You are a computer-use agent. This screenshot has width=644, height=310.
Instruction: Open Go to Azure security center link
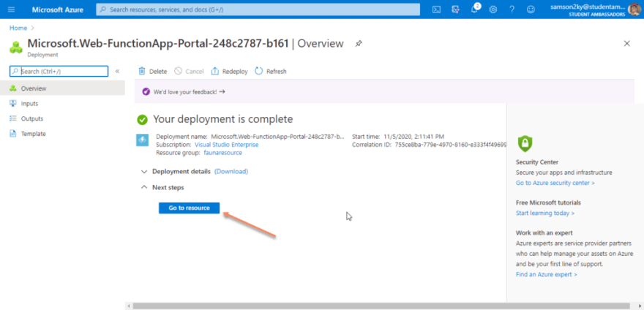click(x=555, y=183)
